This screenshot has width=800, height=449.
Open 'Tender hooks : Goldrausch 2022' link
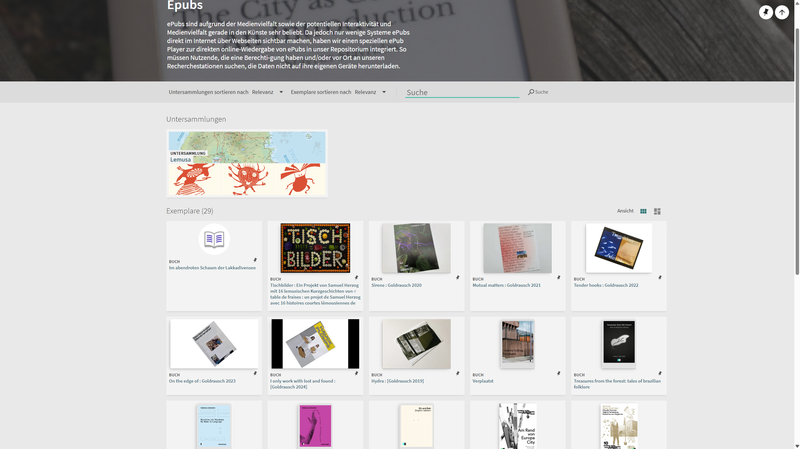[606, 285]
